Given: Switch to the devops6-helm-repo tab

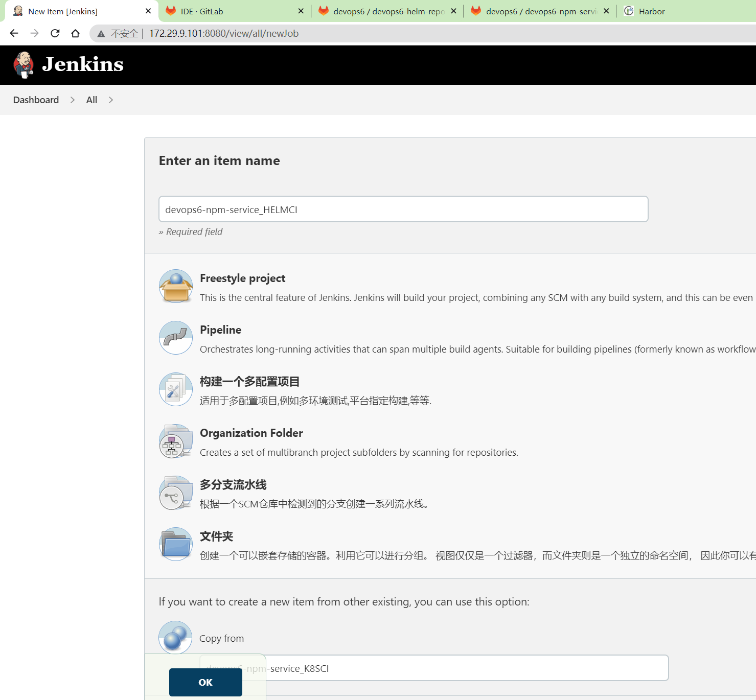Looking at the screenshot, I should tap(387, 11).
